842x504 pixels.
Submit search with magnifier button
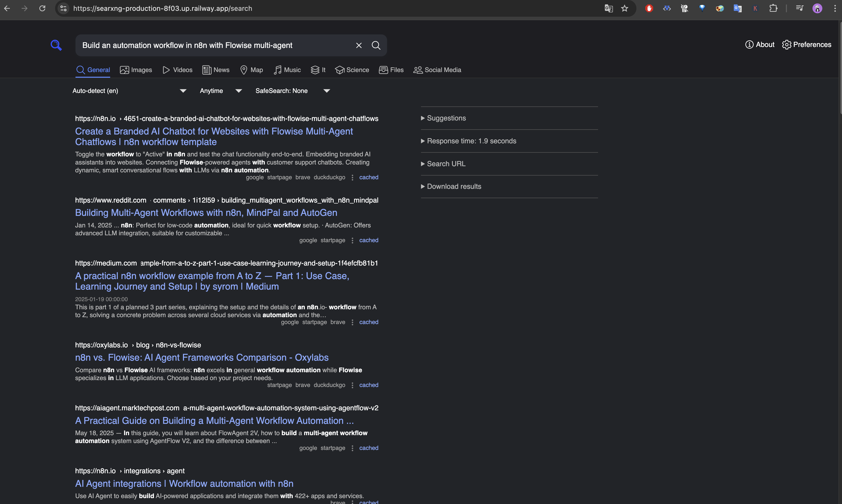(376, 45)
